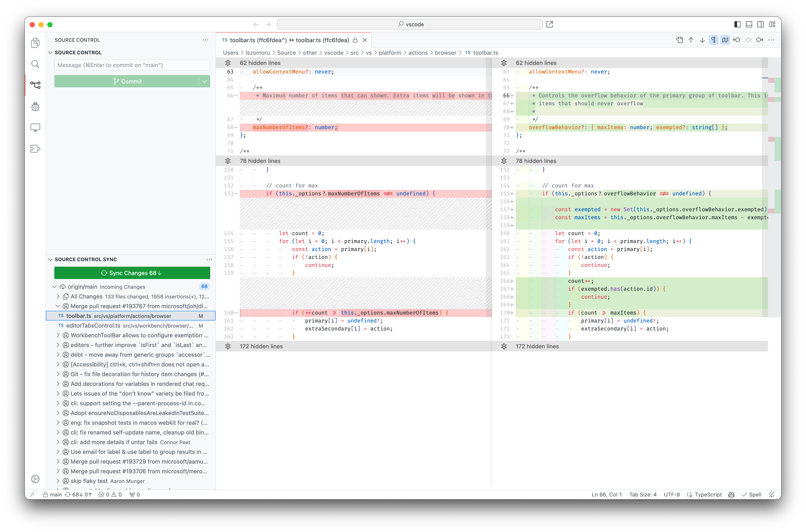This screenshot has width=806, height=532.
Task: Click the navigate back arrow in toolbar
Action: coord(255,24)
